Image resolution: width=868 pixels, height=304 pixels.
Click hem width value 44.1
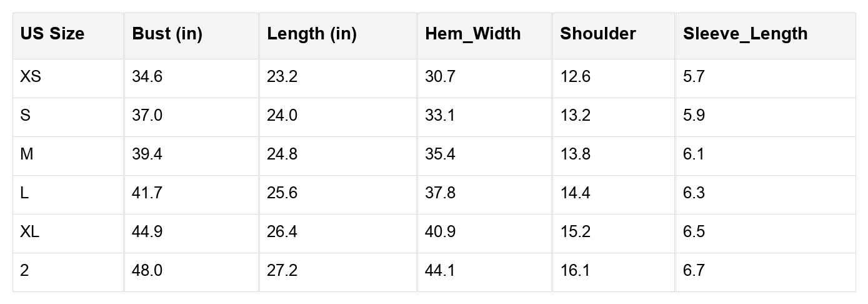(440, 271)
